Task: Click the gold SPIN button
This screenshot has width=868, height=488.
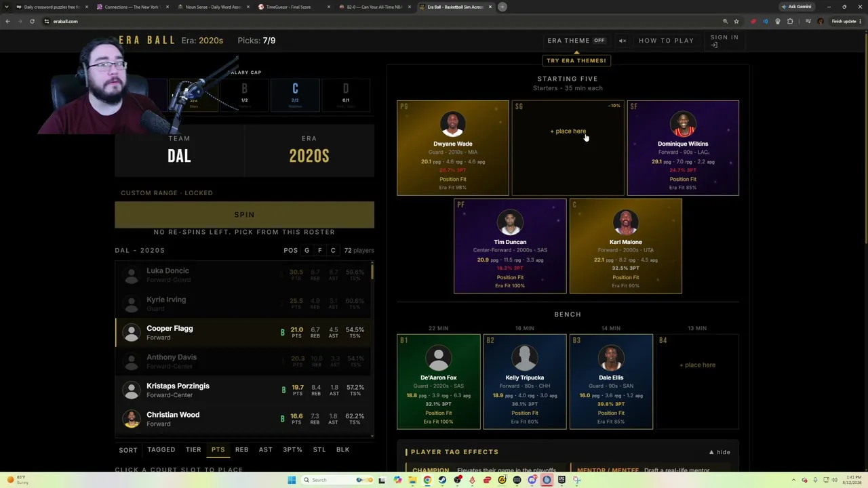Action: click(244, 214)
